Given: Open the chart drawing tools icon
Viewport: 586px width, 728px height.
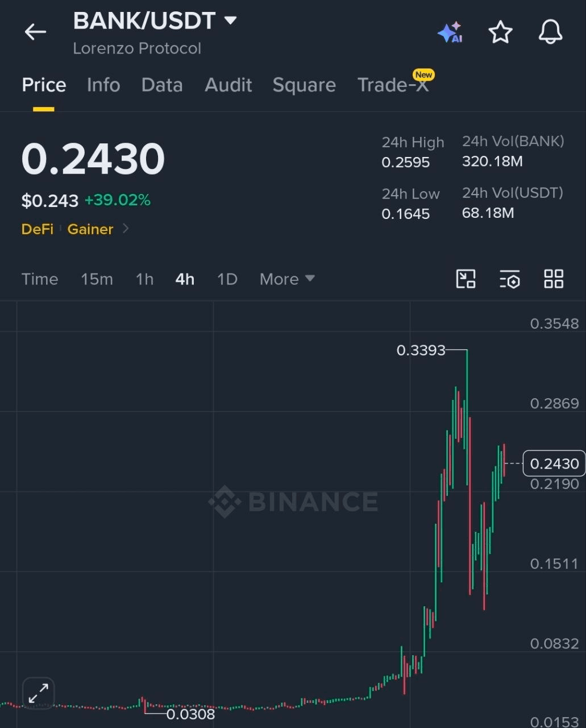Looking at the screenshot, I should coord(466,279).
